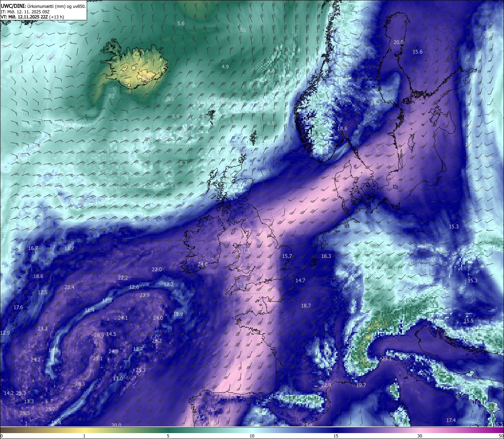This screenshot has height=439, width=504.
Task: Select the value 22.9 near the Pyrenees
Action: click(326, 385)
